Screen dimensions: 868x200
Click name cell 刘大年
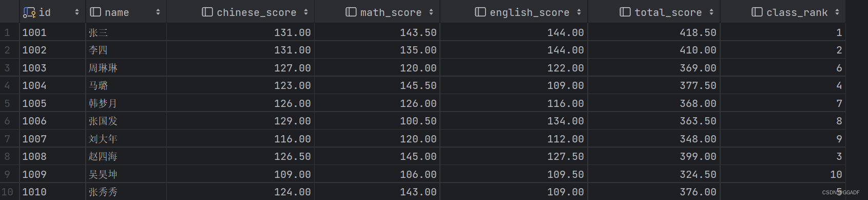(126, 139)
